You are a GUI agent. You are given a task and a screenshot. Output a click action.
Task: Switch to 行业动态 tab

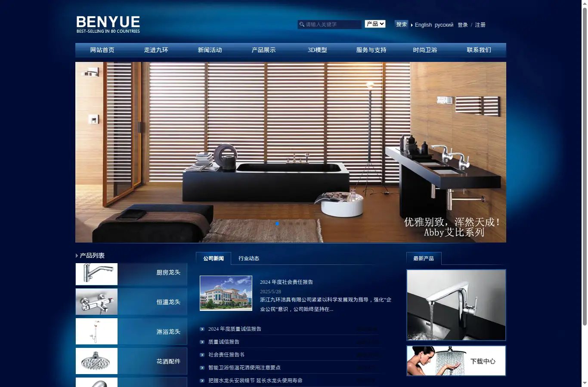(x=249, y=258)
